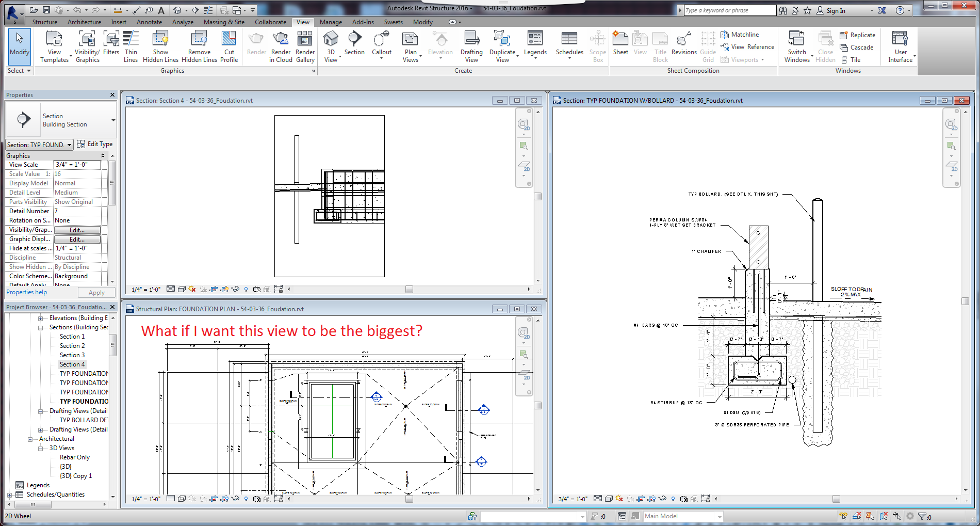Expand the Schedules/Quantities node in Project Browser
Viewport: 980px width, 526px height.
click(x=9, y=495)
